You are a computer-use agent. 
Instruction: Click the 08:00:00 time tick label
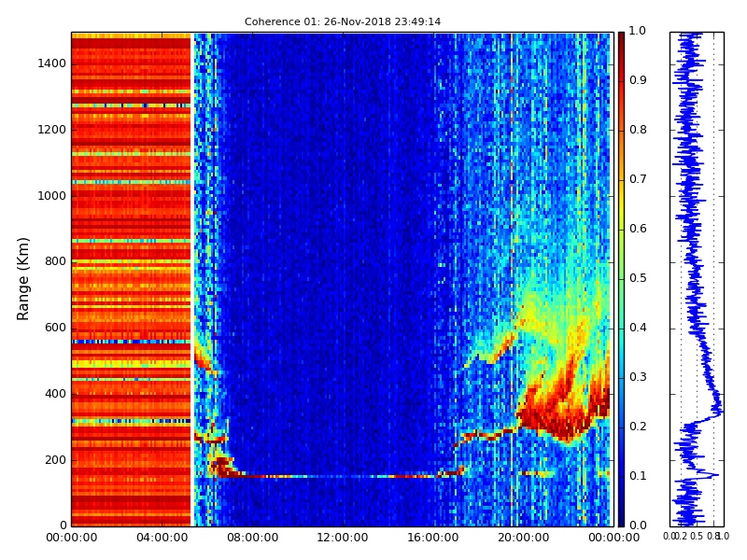point(252,538)
